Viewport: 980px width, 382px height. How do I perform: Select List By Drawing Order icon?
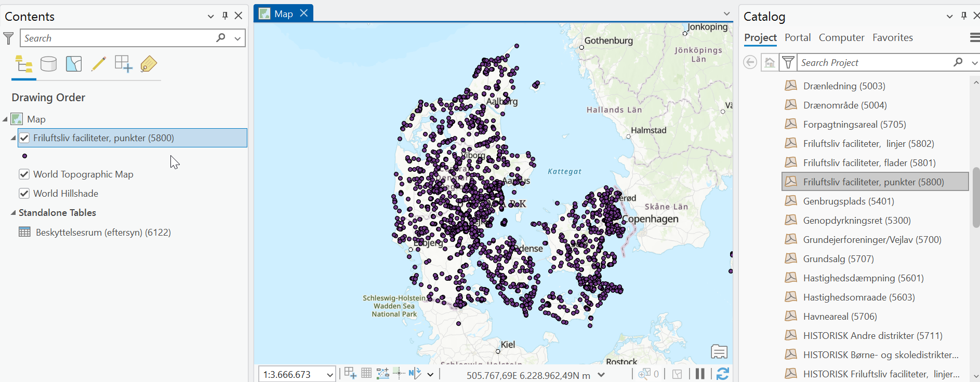coord(24,64)
